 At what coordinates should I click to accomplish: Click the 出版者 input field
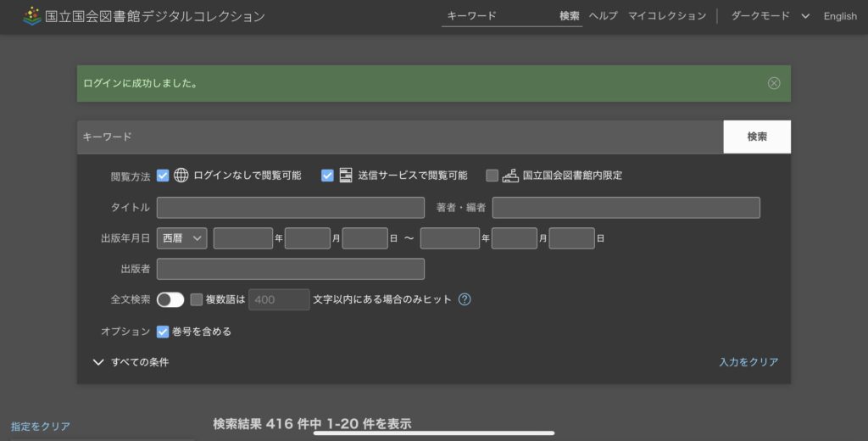click(x=291, y=269)
